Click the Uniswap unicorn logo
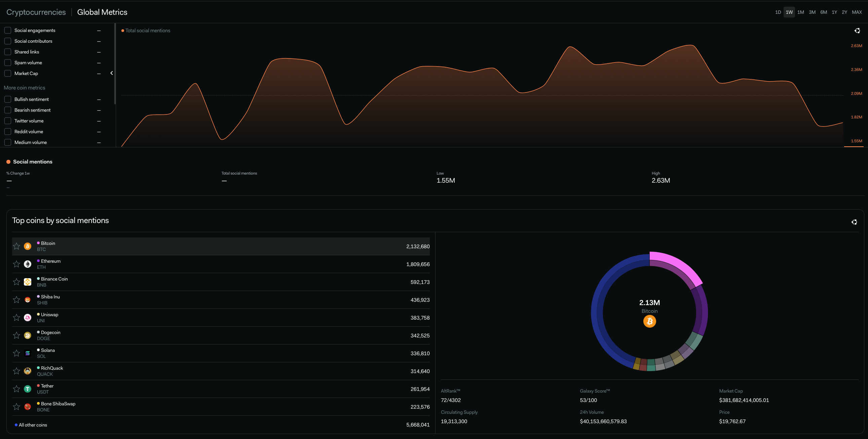This screenshot has width=868, height=439. click(x=28, y=318)
